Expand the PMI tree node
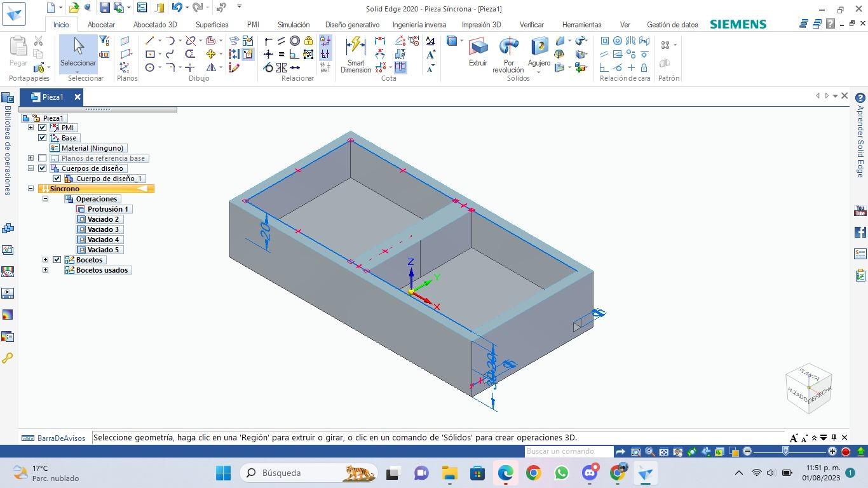Viewport: 868px width, 488px height. (x=31, y=128)
